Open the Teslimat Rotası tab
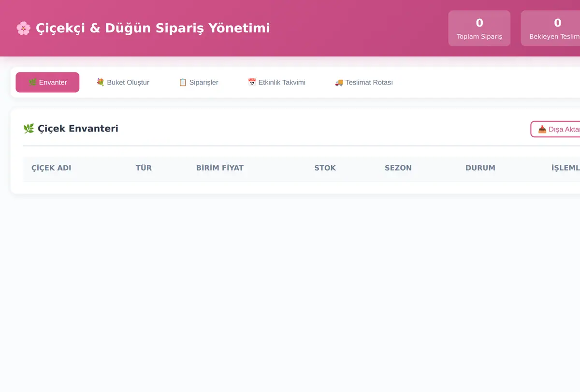 click(364, 82)
